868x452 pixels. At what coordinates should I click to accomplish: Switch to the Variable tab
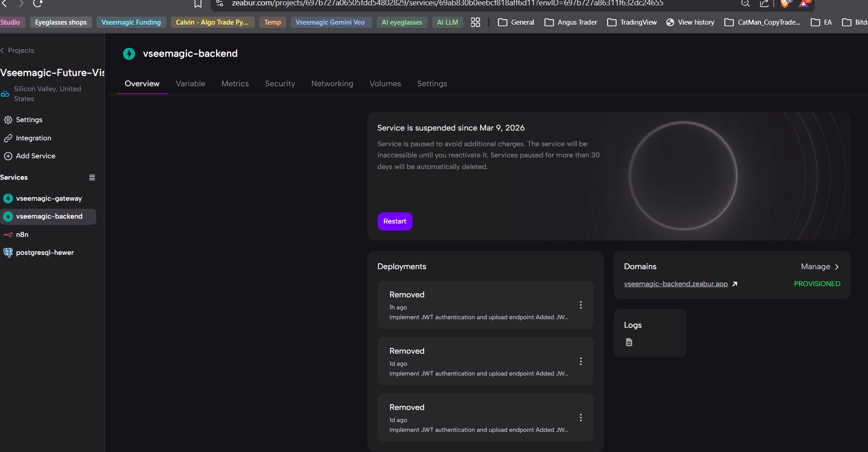[191, 84]
